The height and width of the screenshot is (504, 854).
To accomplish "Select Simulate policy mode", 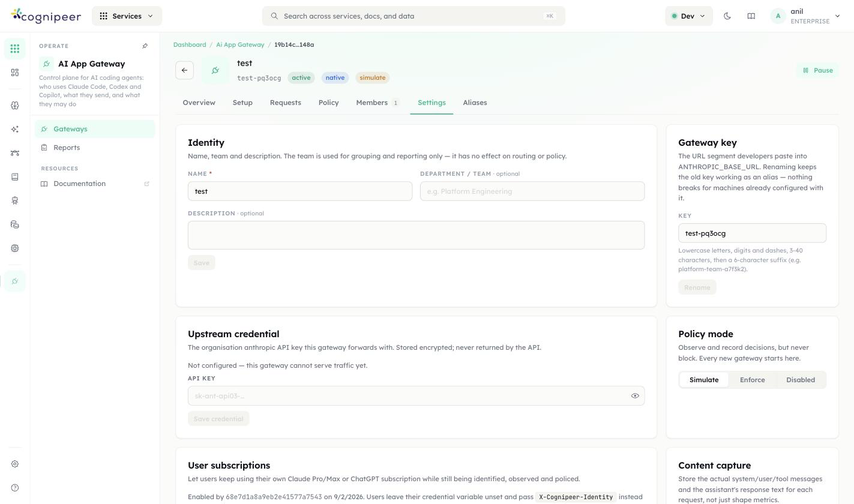I will [x=704, y=380].
